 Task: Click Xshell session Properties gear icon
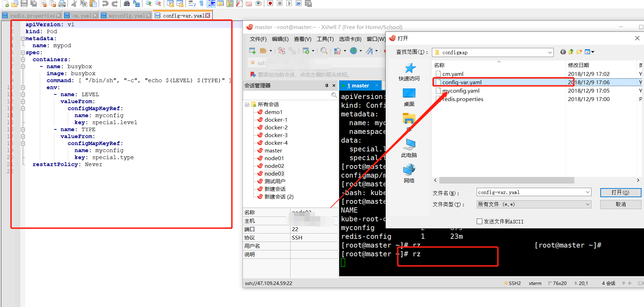click(306, 51)
